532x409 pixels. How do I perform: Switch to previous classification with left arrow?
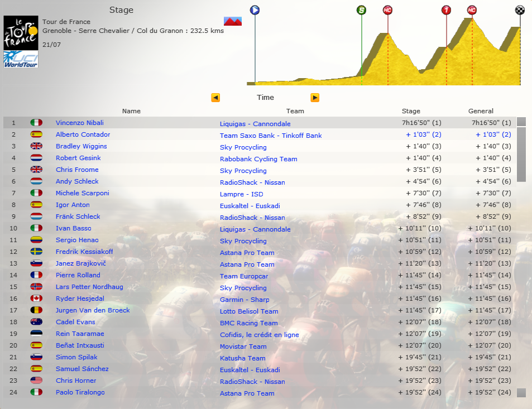tap(215, 98)
